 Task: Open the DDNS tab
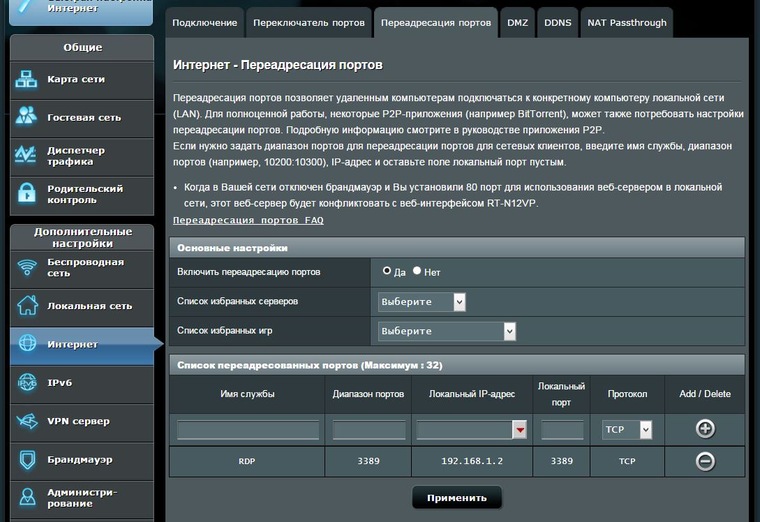[557, 23]
